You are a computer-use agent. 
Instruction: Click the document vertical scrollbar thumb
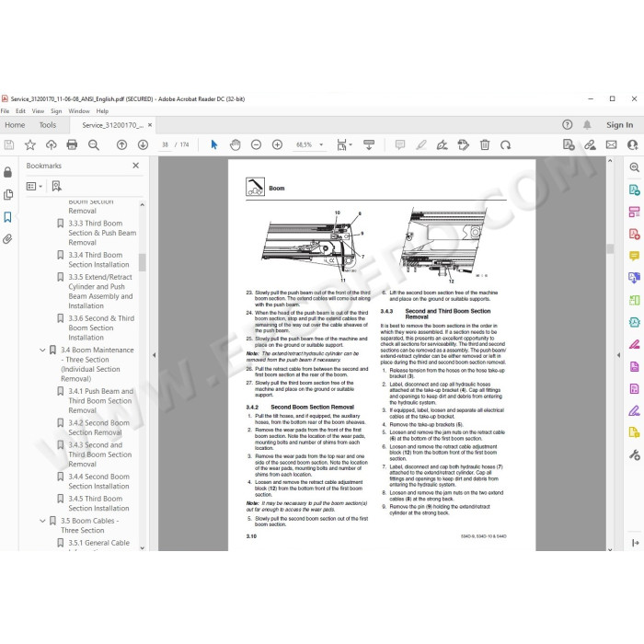(610, 248)
